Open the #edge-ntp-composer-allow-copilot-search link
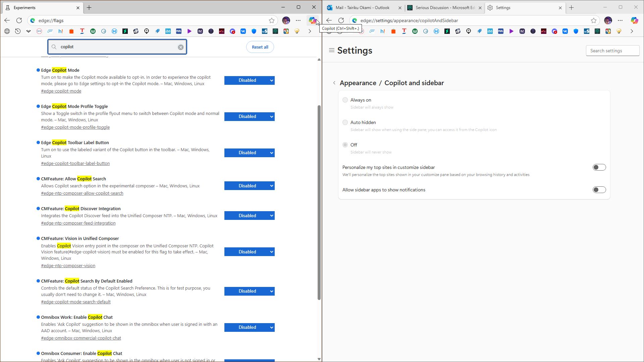Screen dimensions: 644x362 coord(82,193)
